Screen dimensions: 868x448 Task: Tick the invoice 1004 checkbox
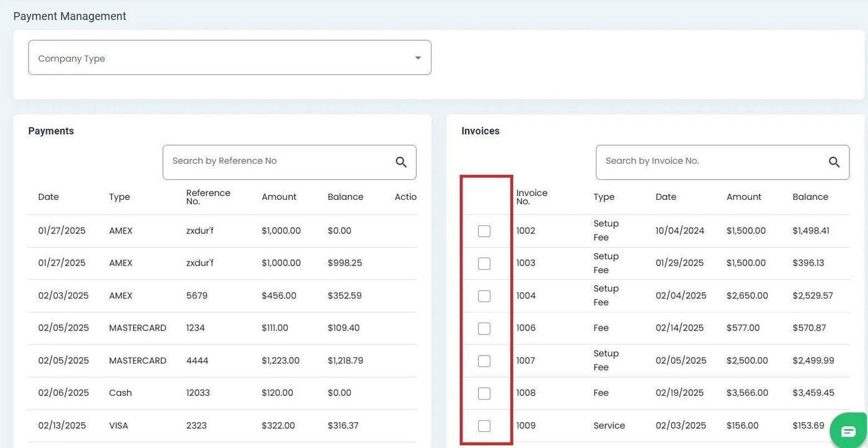[x=484, y=296]
